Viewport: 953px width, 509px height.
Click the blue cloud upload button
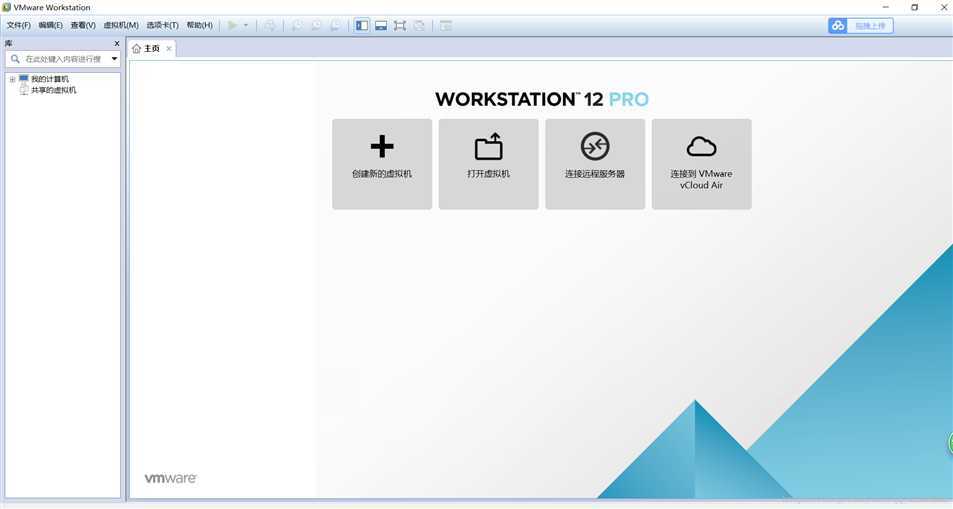[861, 26]
